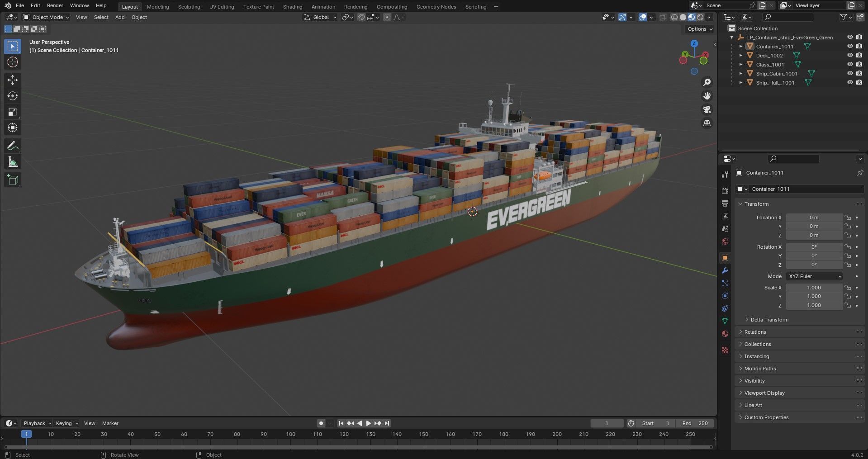Viewport: 868px width, 459px height.
Task: Select the Transform tool
Action: (x=13, y=128)
